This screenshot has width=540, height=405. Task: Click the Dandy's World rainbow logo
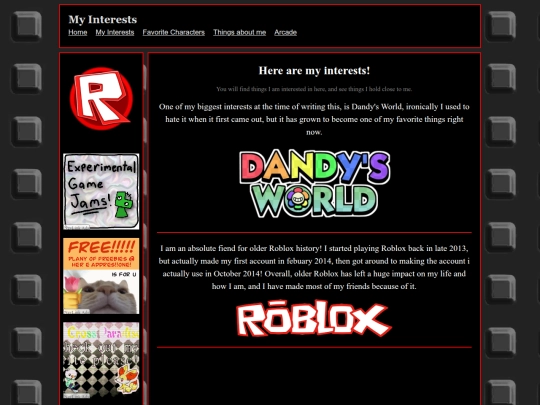click(x=314, y=183)
